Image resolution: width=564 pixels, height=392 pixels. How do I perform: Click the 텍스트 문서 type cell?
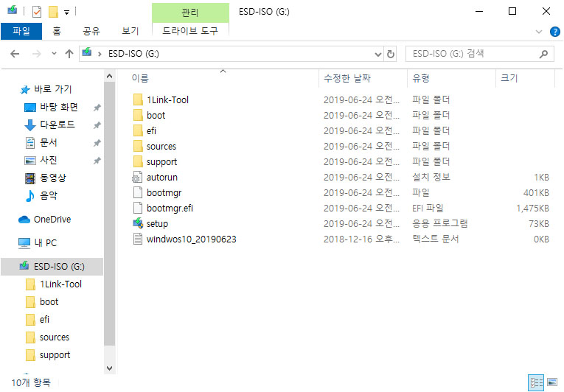[435, 239]
